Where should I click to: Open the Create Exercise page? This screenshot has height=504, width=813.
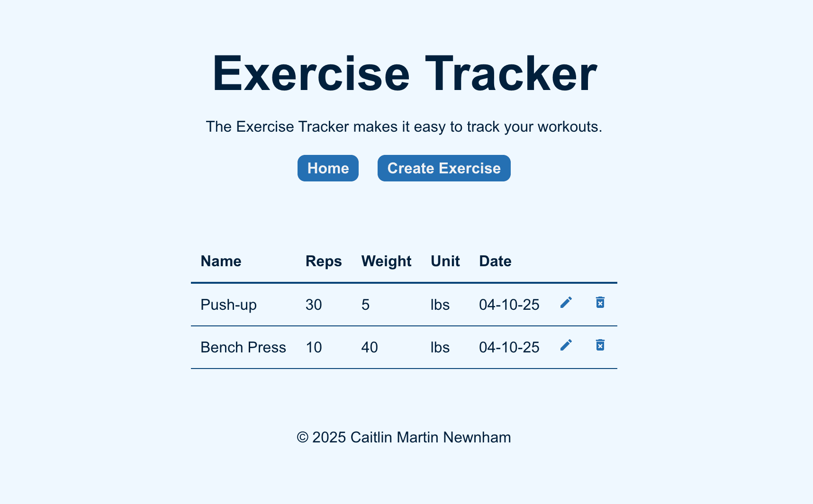(443, 168)
